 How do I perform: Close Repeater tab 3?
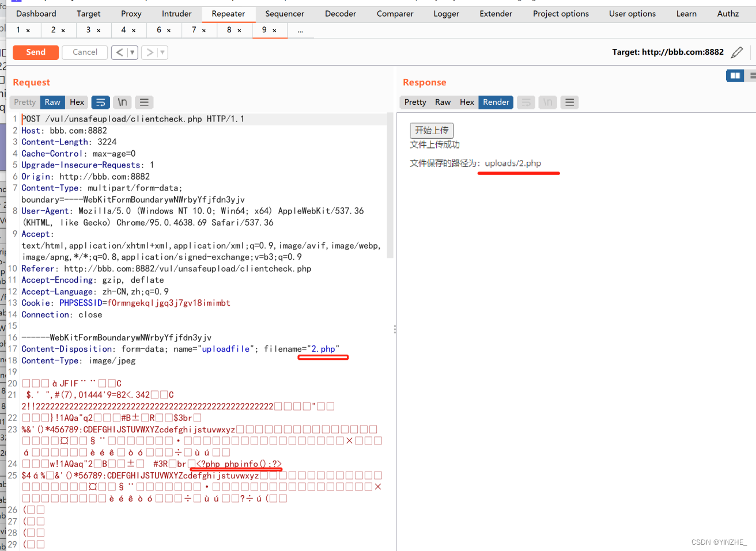tap(99, 31)
